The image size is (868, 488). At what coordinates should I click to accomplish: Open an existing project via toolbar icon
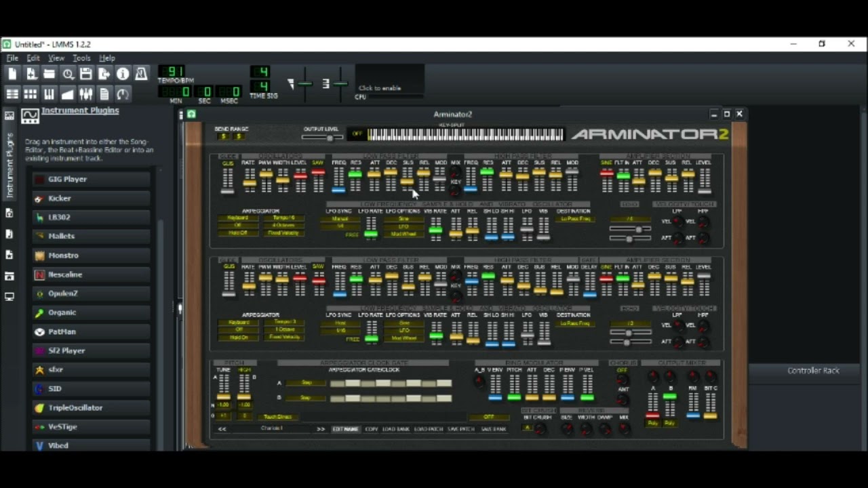pos(49,74)
